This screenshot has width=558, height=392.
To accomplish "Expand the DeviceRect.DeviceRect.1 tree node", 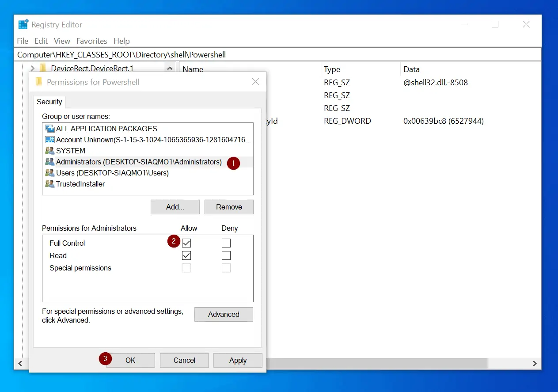I will click(32, 68).
